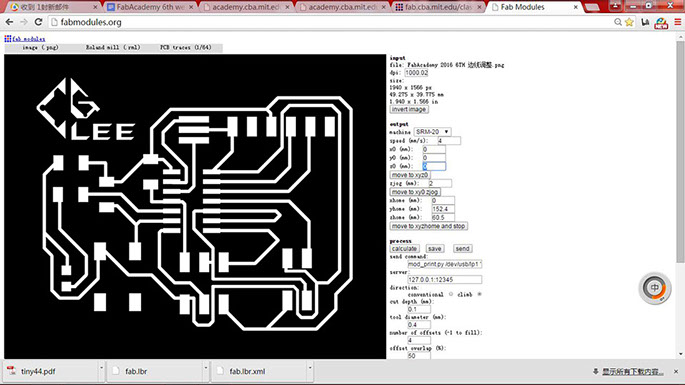Close the downloads bar

[x=675, y=371]
